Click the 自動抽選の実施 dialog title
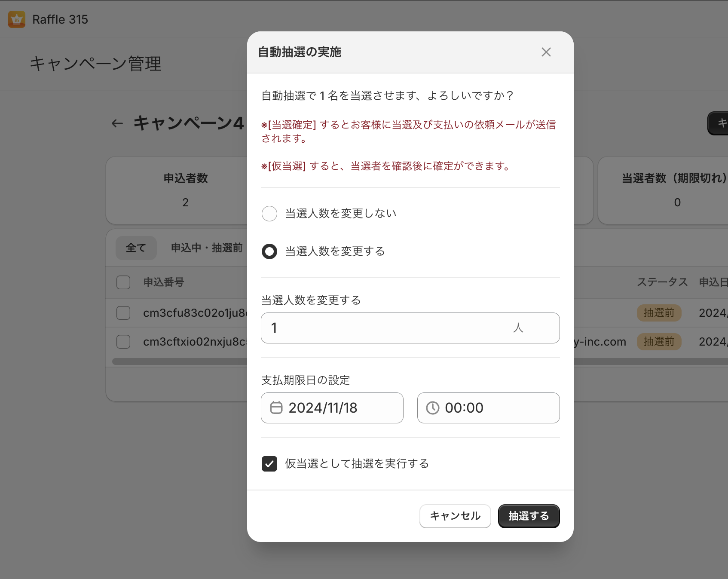Screen dimensions: 728x579 (x=300, y=52)
